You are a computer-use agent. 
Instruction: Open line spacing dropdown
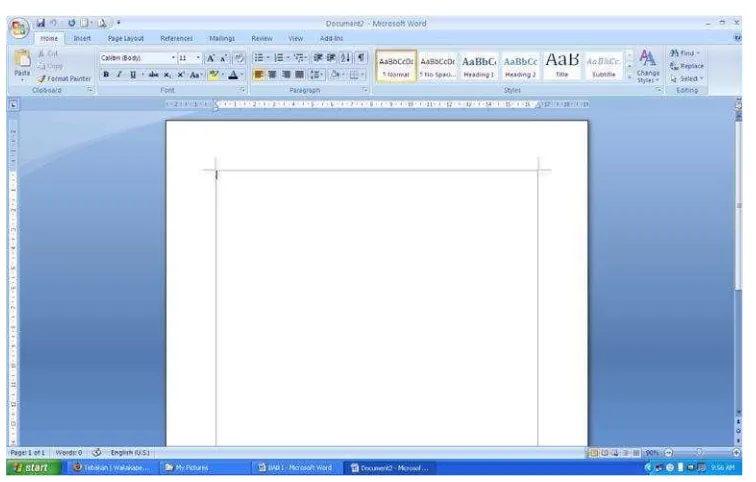click(x=316, y=75)
